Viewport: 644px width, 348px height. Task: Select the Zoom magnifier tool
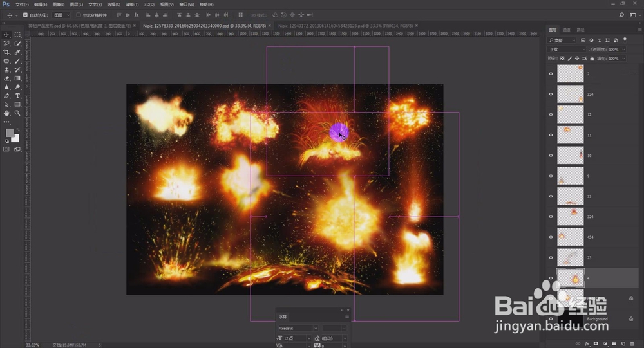(x=17, y=113)
